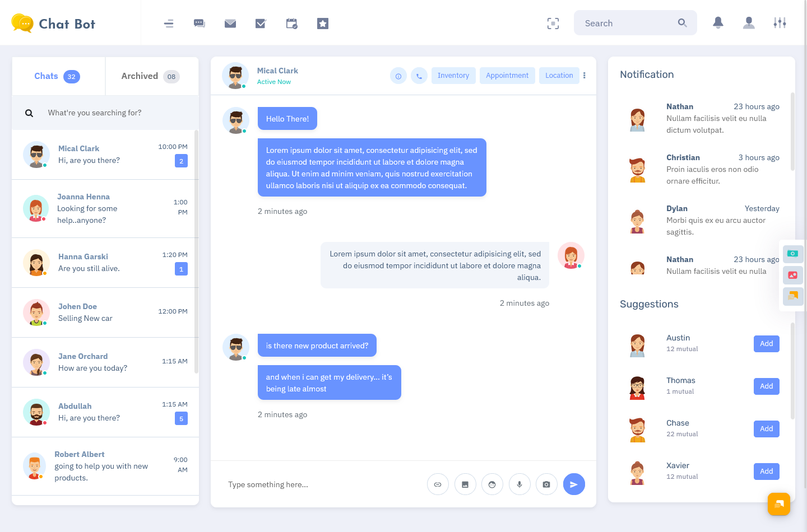Toggle fullscreen mode icon

click(x=553, y=24)
